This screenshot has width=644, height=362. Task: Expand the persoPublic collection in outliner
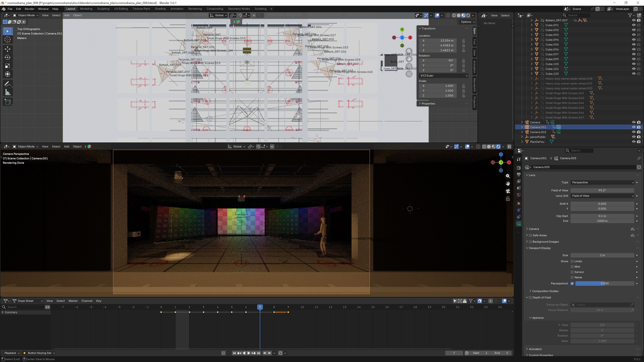point(522,137)
